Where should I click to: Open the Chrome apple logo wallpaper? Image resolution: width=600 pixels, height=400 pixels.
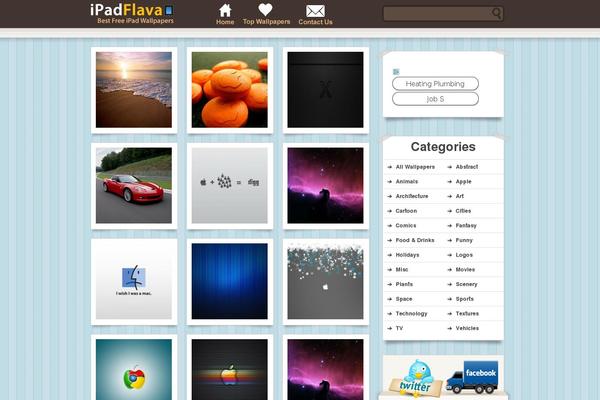tap(134, 368)
